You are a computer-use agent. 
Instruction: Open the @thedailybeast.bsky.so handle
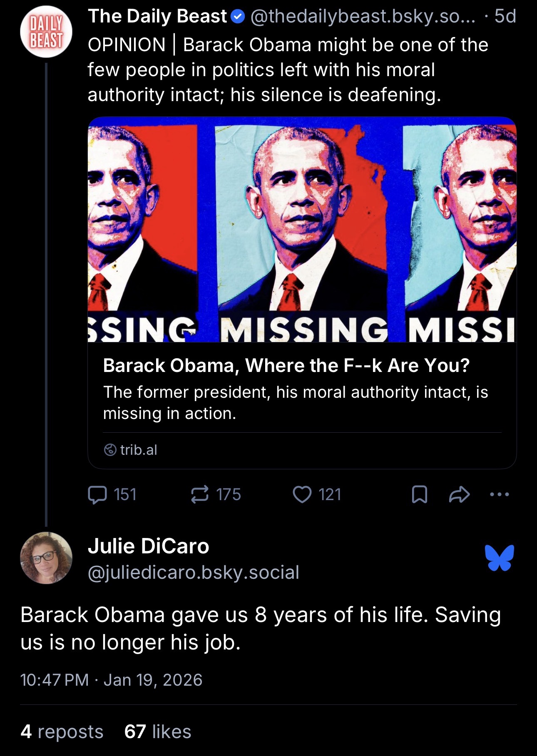tap(362, 17)
